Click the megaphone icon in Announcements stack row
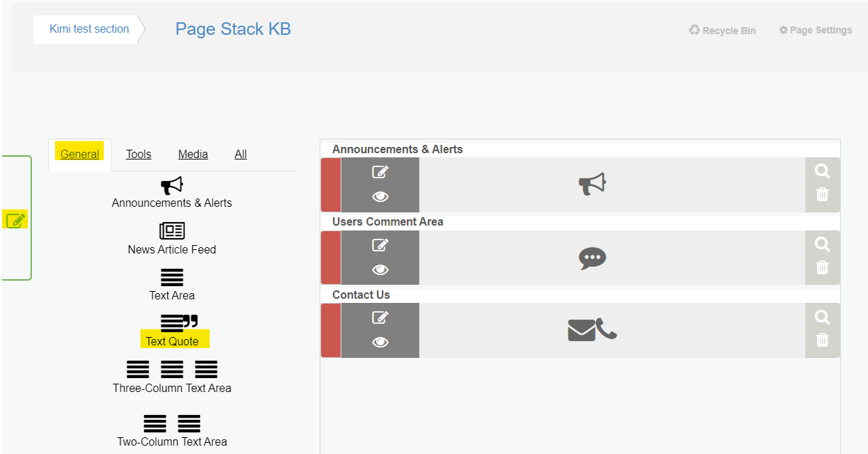 (x=592, y=184)
